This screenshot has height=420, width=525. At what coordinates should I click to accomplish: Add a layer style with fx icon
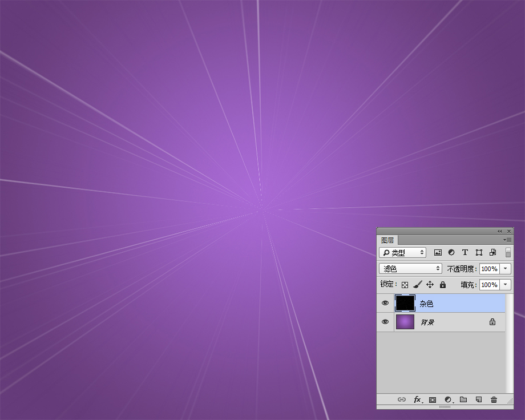click(418, 399)
